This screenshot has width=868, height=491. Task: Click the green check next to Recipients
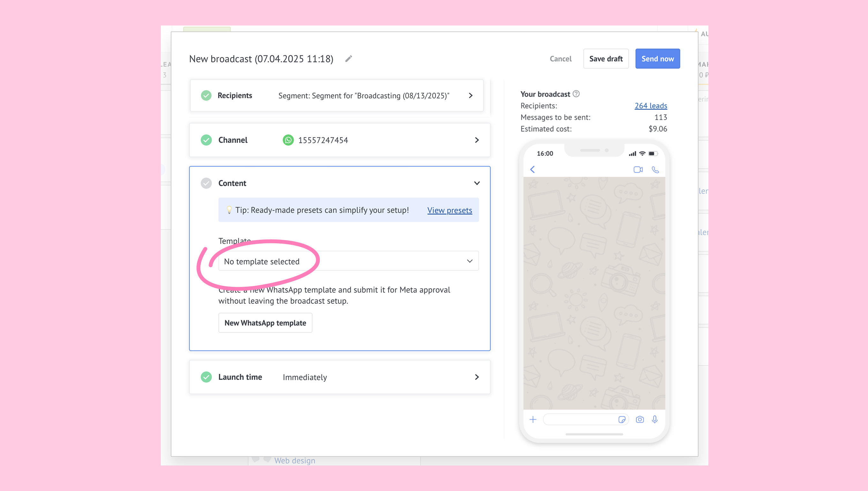(206, 95)
